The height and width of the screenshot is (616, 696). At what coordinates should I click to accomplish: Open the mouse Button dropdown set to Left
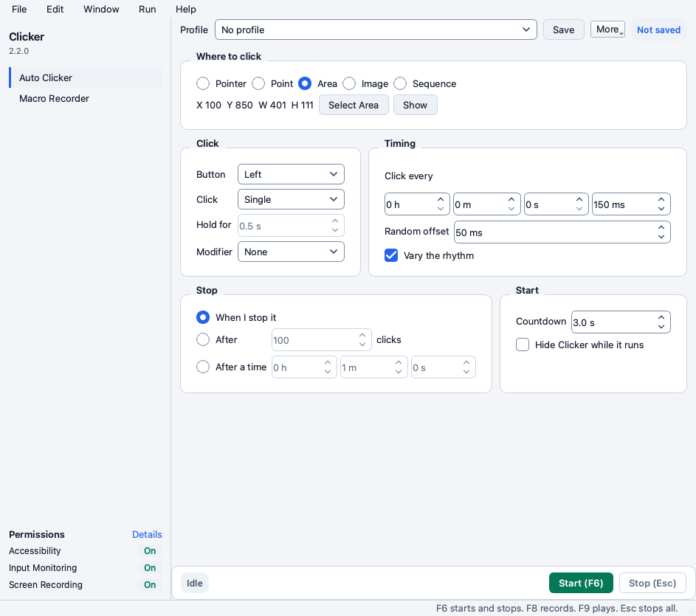pyautogui.click(x=292, y=174)
